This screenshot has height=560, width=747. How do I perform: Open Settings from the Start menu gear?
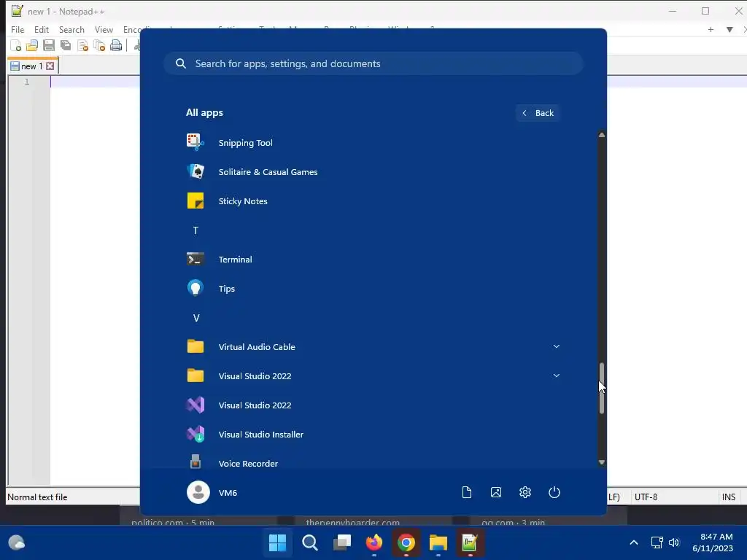point(525,492)
